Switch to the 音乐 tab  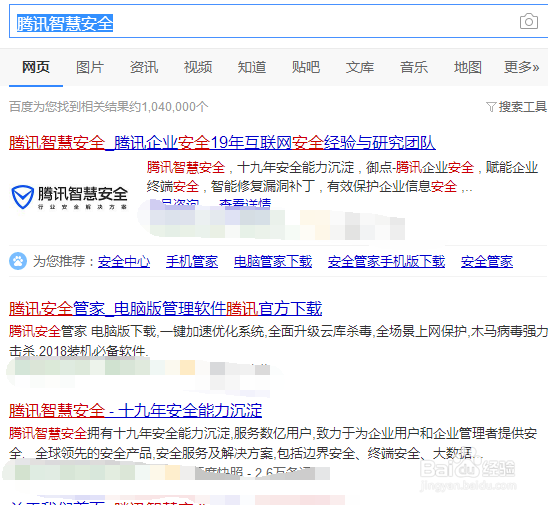tap(414, 67)
